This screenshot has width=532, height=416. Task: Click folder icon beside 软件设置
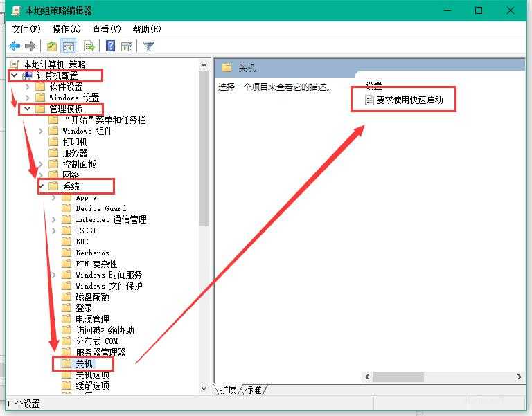click(40, 87)
